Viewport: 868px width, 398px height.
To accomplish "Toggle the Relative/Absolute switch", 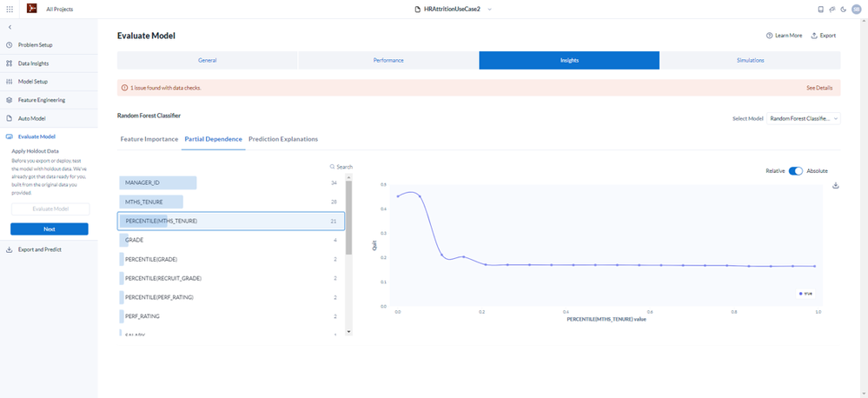I will pos(796,171).
